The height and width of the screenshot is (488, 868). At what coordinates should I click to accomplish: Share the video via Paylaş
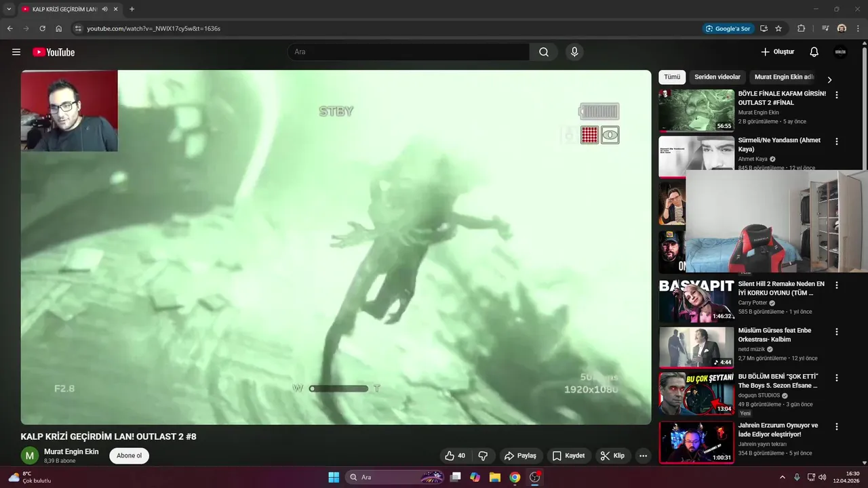(x=520, y=456)
